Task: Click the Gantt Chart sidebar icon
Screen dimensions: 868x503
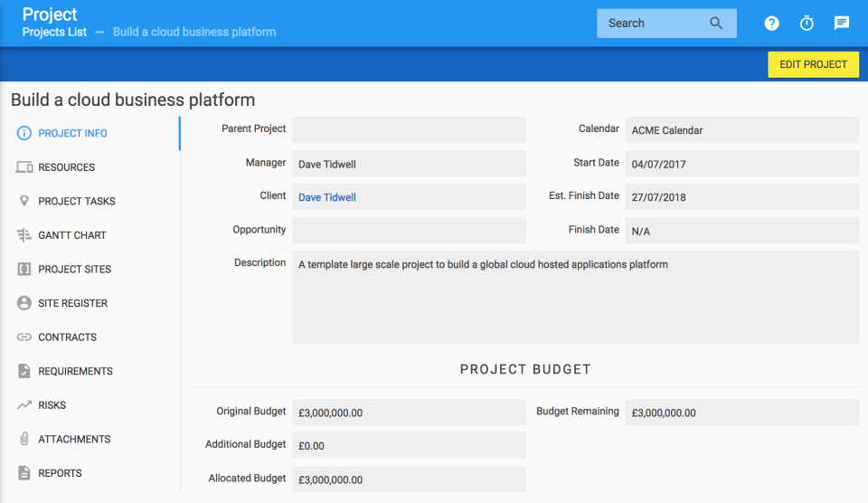Action: point(24,235)
